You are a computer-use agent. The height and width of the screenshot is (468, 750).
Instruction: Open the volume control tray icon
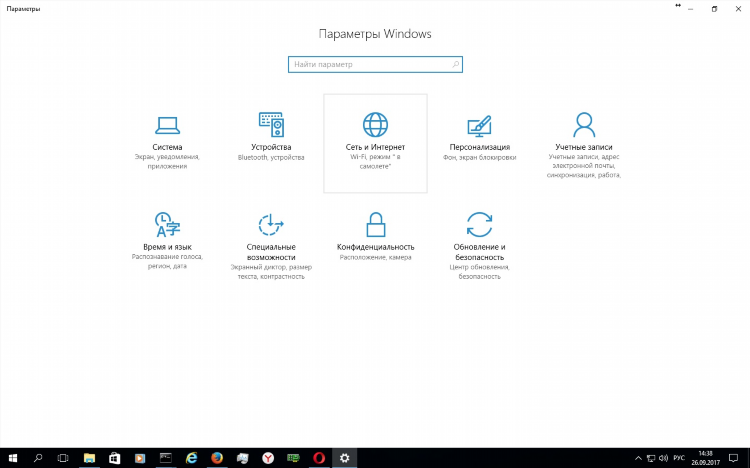click(663, 458)
